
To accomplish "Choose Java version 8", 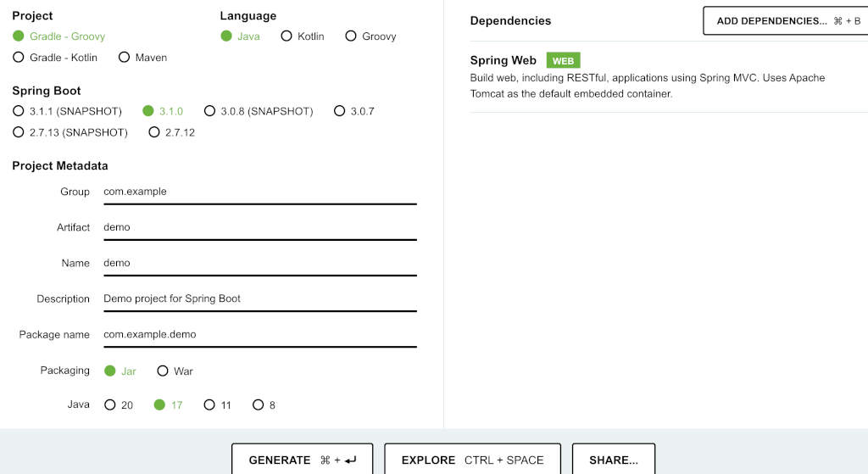I will (x=264, y=404).
